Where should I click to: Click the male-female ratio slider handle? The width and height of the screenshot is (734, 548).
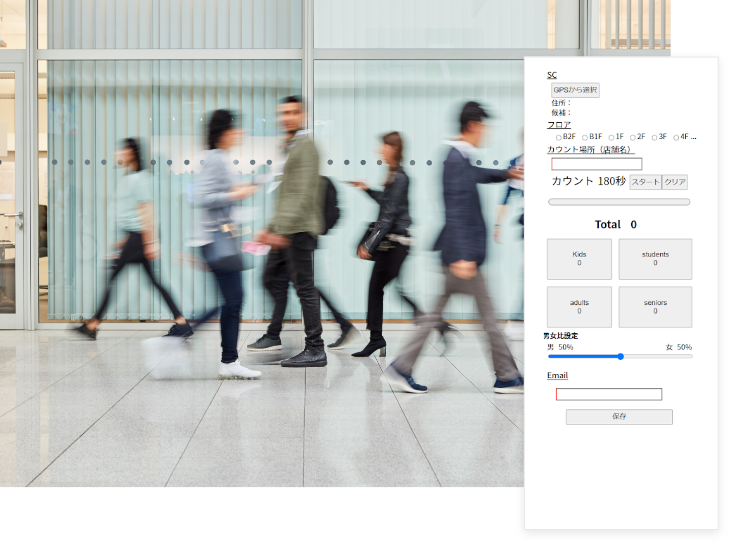(620, 357)
